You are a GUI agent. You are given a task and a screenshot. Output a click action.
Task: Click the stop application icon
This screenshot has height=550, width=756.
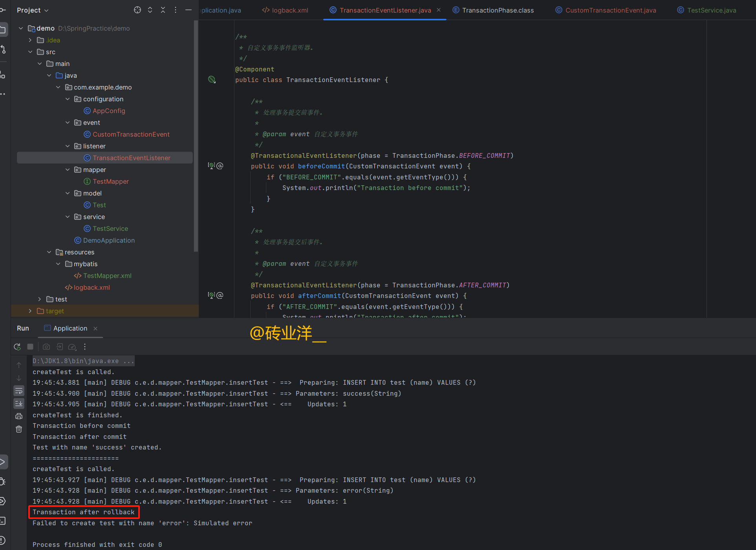(32, 347)
